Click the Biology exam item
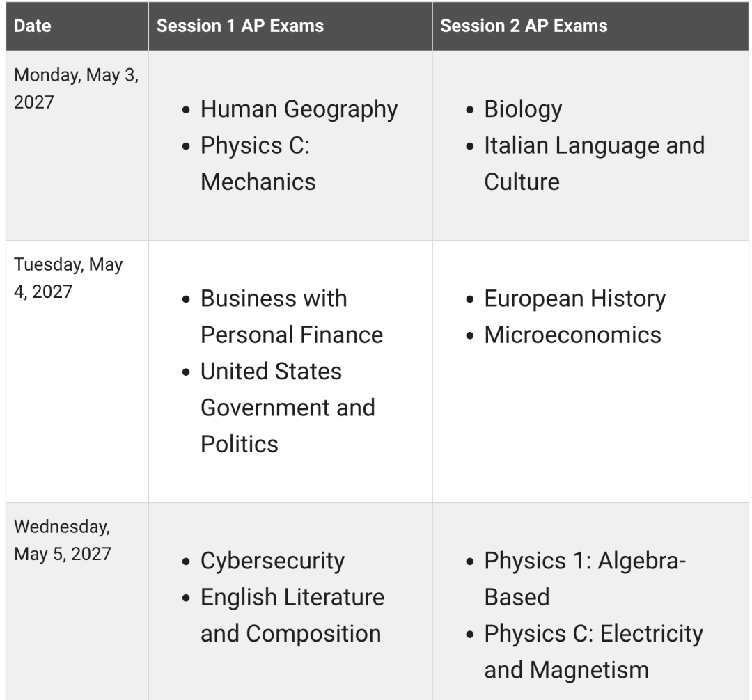The height and width of the screenshot is (700, 752). (x=523, y=109)
